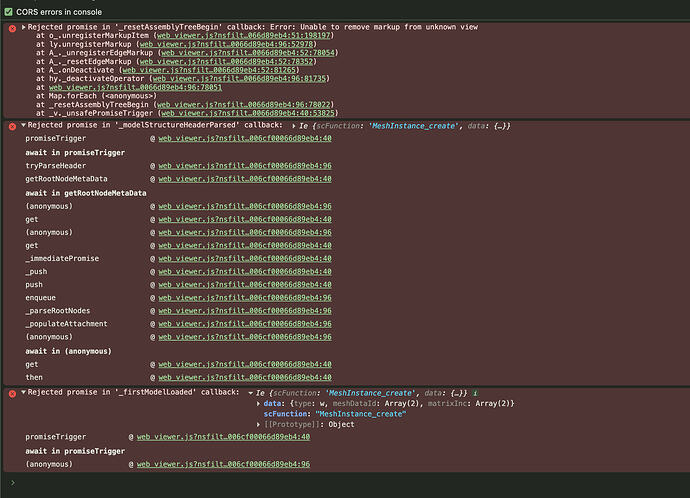This screenshot has height=498, width=690.
Task: Click 'Unable to remove markup from unknown view' error text
Action: pos(389,27)
